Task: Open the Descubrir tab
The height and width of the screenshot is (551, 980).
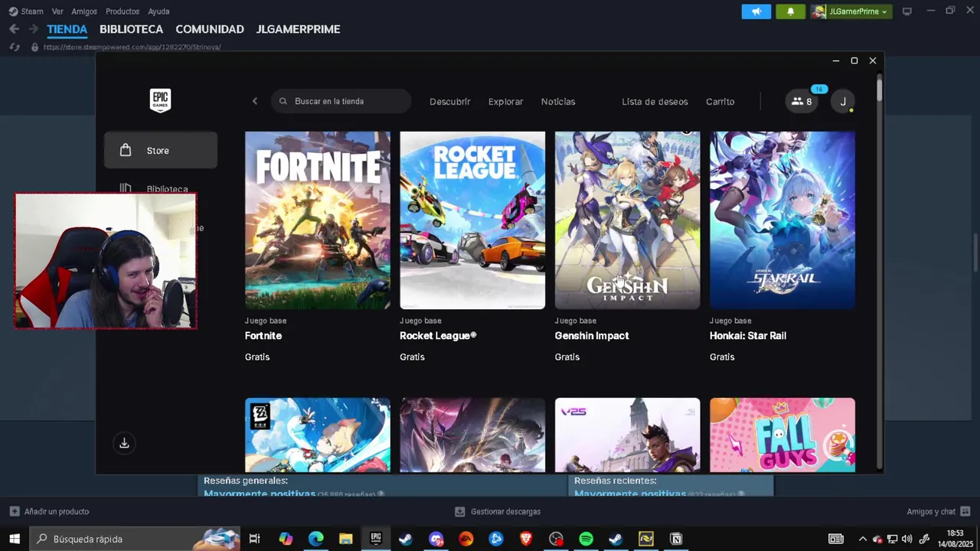Action: click(x=449, y=101)
